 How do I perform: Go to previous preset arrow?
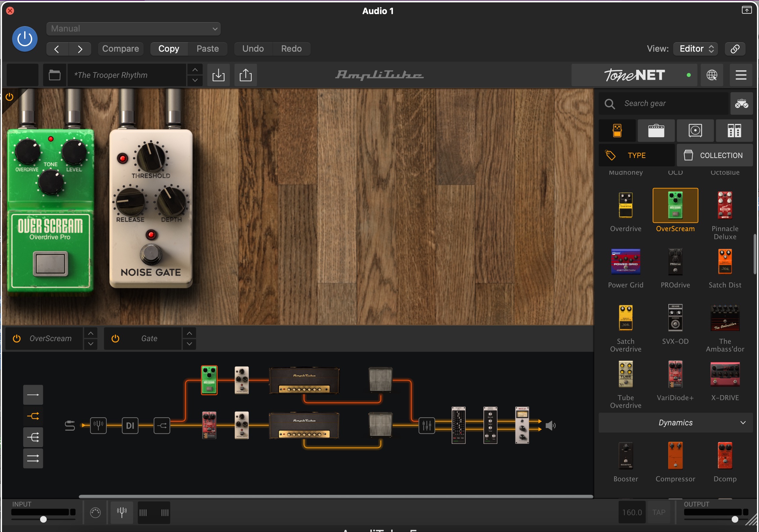click(x=57, y=49)
